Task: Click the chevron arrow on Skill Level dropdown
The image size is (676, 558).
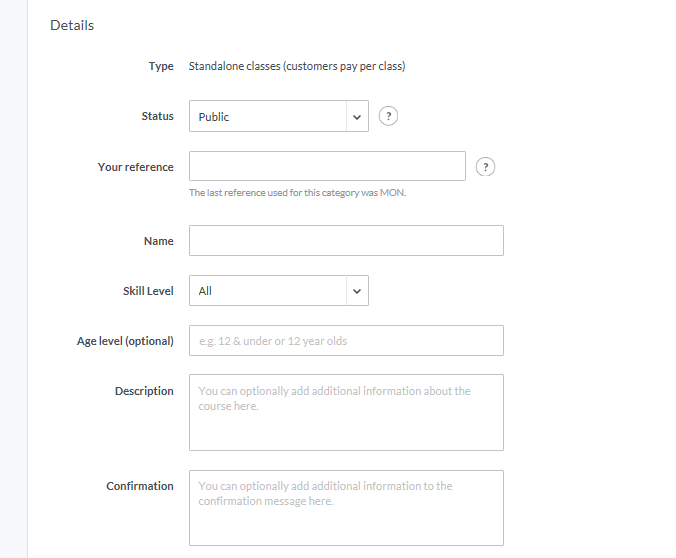Action: tap(357, 291)
